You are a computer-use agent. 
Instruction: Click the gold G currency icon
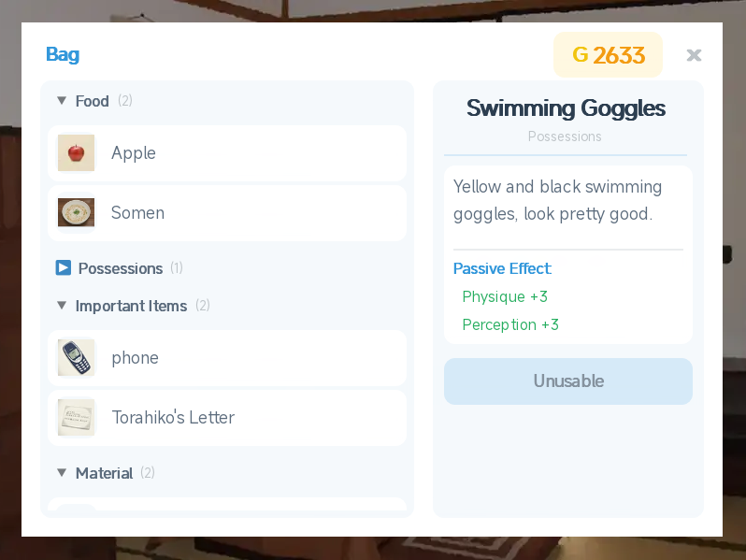580,55
